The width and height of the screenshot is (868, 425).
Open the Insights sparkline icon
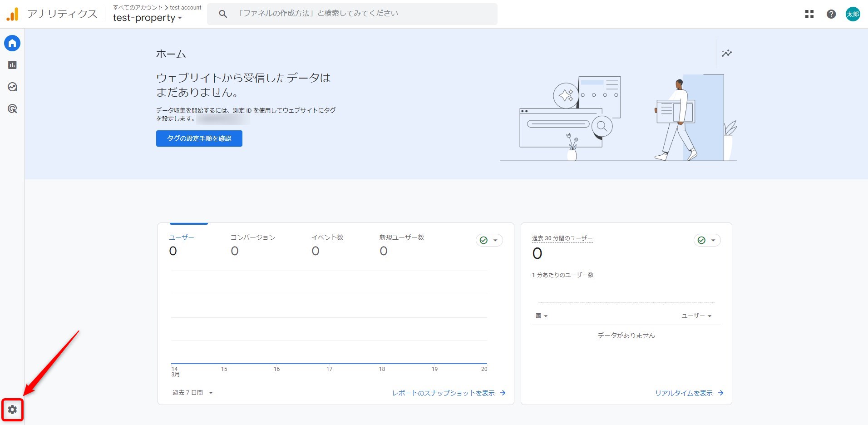(x=726, y=53)
